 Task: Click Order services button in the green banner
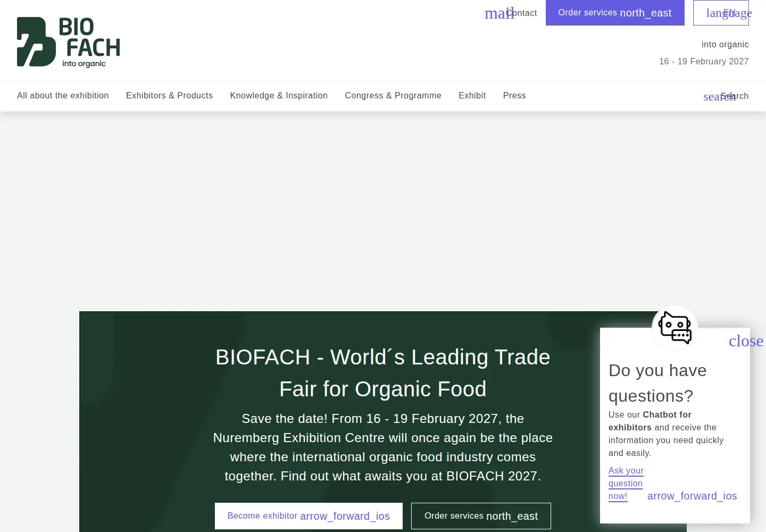[x=481, y=516]
